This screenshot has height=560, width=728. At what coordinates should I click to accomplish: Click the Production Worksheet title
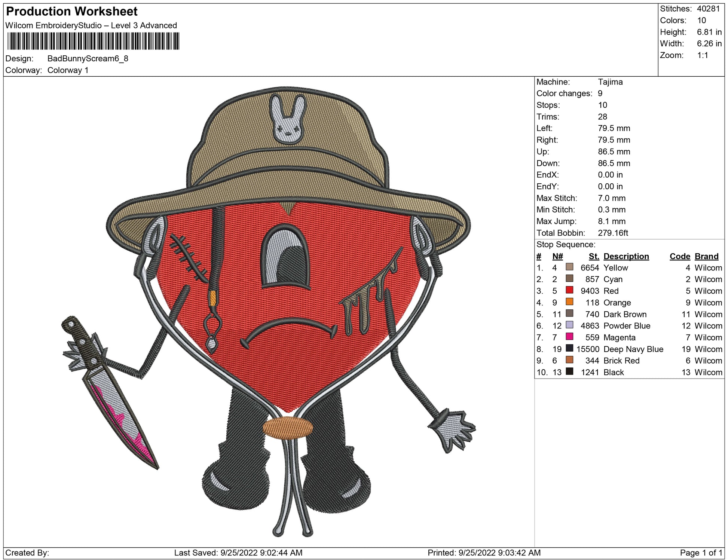pyautogui.click(x=72, y=12)
